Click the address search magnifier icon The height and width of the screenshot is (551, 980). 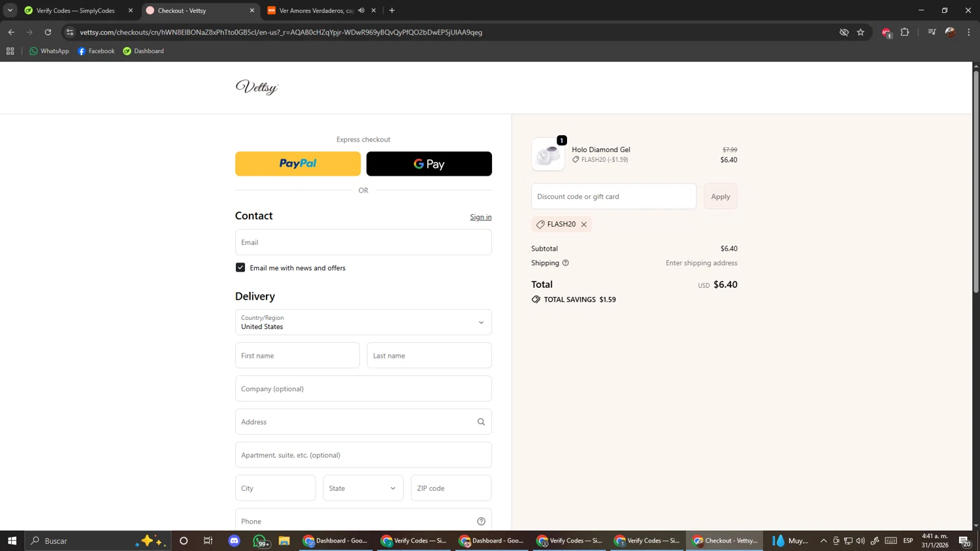482,422
